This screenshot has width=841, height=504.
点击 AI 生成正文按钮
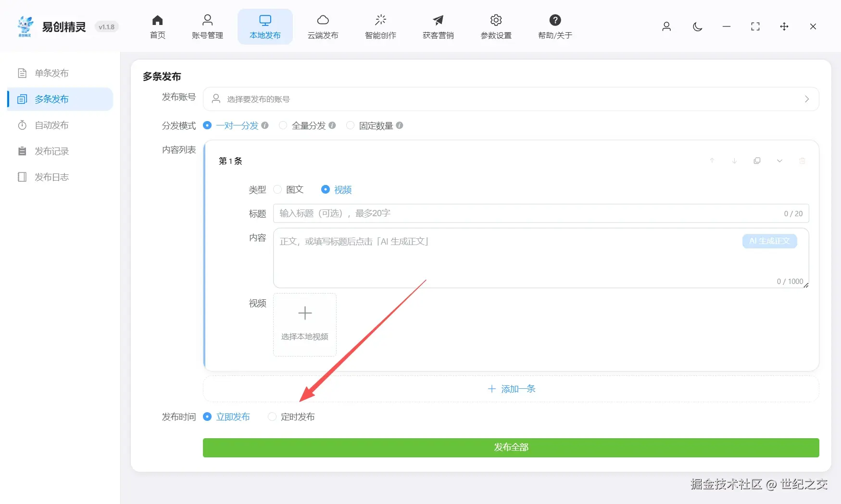769,241
